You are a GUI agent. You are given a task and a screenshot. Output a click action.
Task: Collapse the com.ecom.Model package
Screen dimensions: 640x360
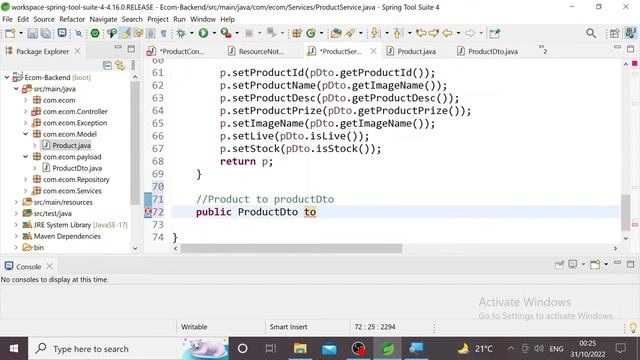pyautogui.click(x=26, y=134)
